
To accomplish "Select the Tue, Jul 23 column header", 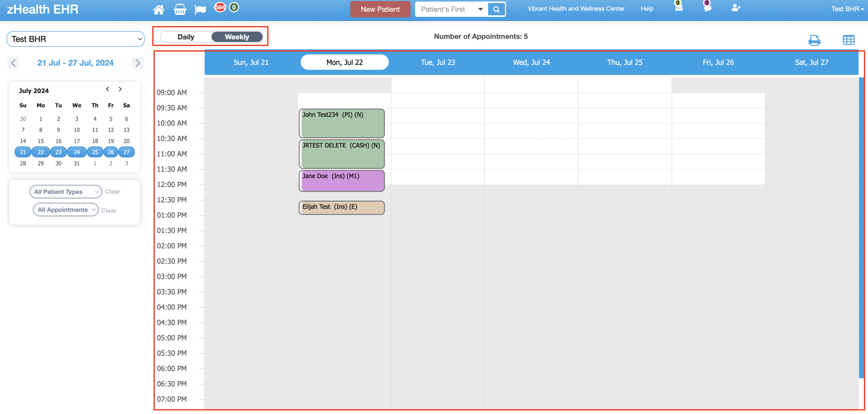I will point(438,62).
